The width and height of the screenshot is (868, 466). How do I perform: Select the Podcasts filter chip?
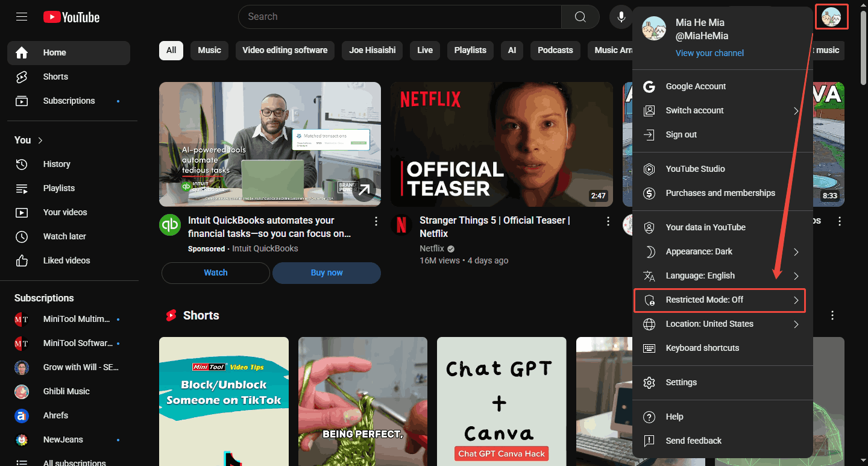click(555, 51)
